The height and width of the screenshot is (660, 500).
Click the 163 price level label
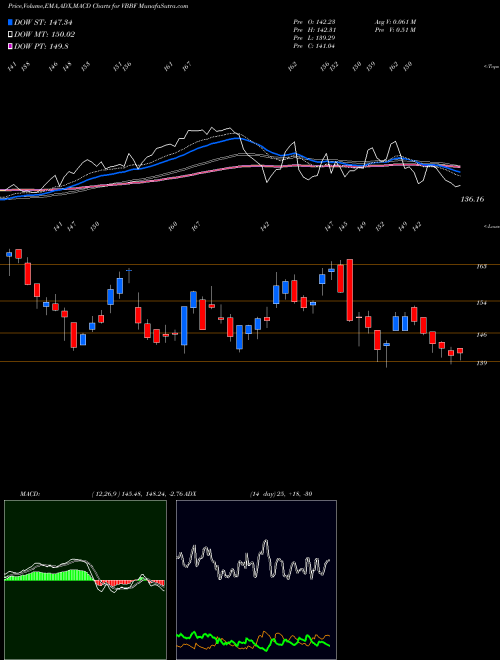(x=482, y=266)
